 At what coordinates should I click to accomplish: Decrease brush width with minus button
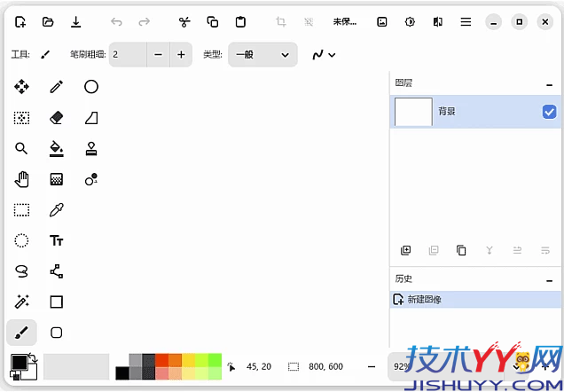point(158,55)
